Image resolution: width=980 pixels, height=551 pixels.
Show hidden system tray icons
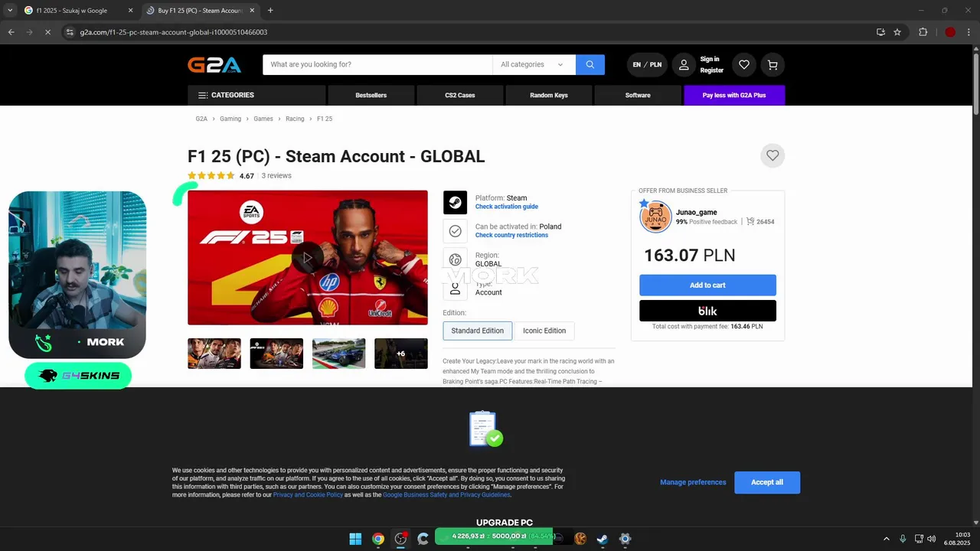[887, 539]
